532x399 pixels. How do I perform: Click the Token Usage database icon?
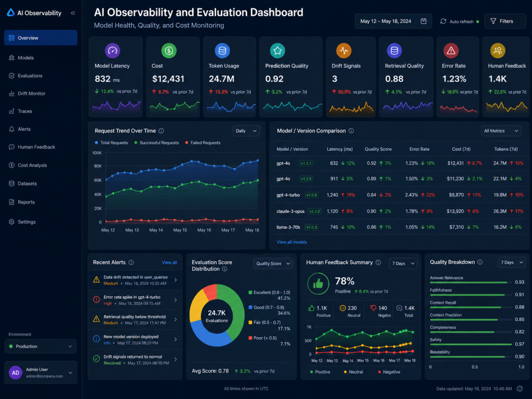222,50
